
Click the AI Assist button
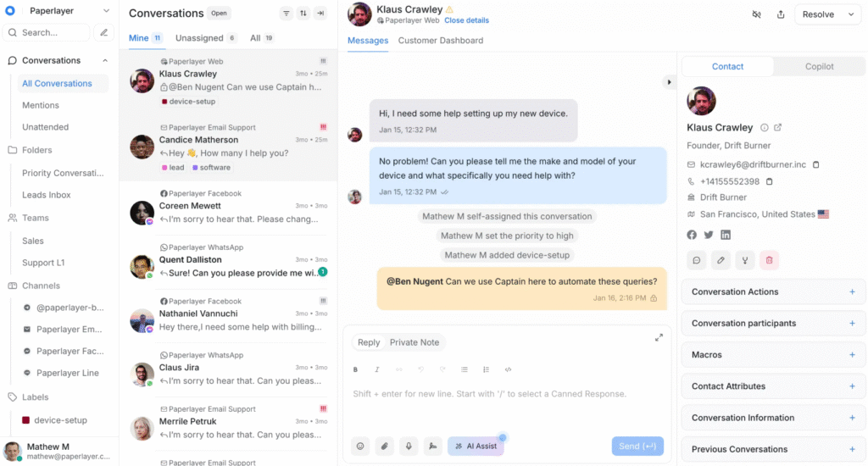(476, 446)
